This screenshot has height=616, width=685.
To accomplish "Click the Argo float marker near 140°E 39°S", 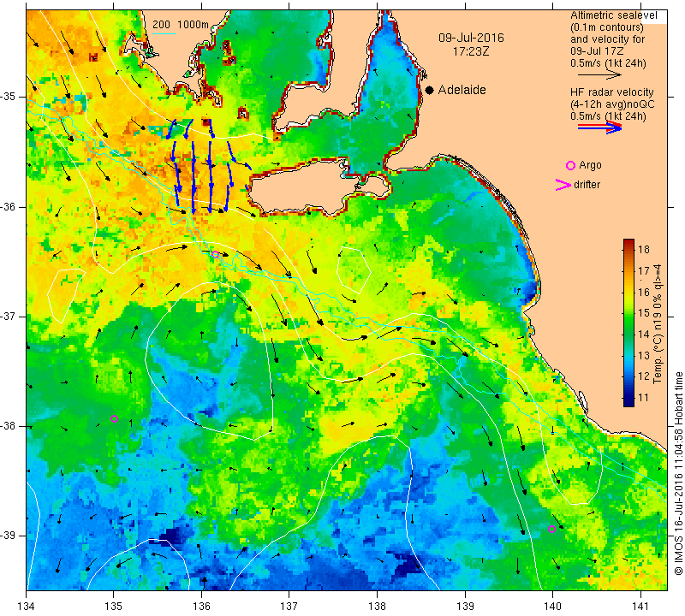I will point(551,529).
